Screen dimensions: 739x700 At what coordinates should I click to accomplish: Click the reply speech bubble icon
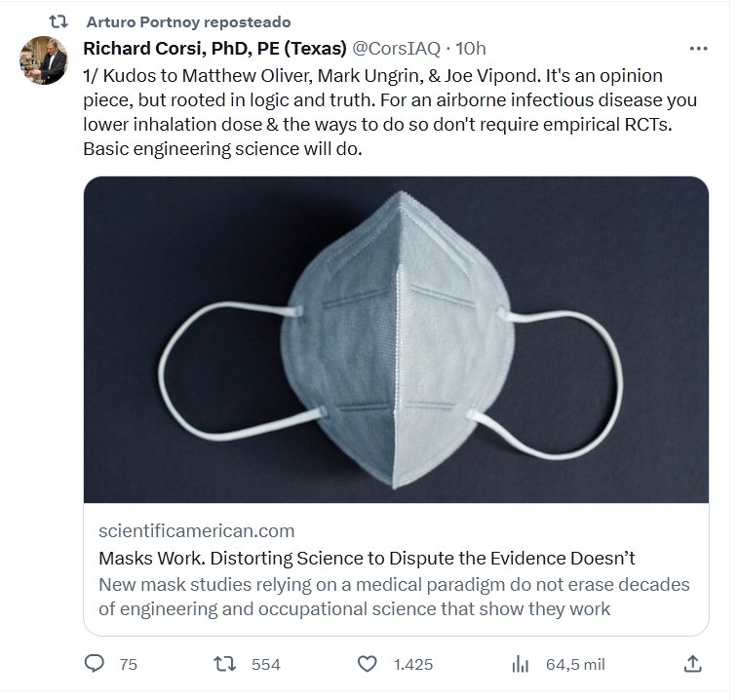click(95, 664)
